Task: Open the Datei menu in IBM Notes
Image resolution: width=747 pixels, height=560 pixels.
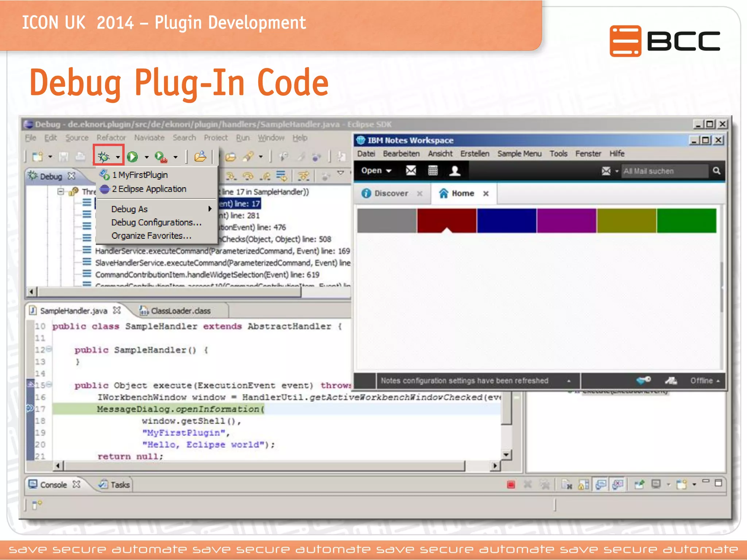Action: (366, 154)
